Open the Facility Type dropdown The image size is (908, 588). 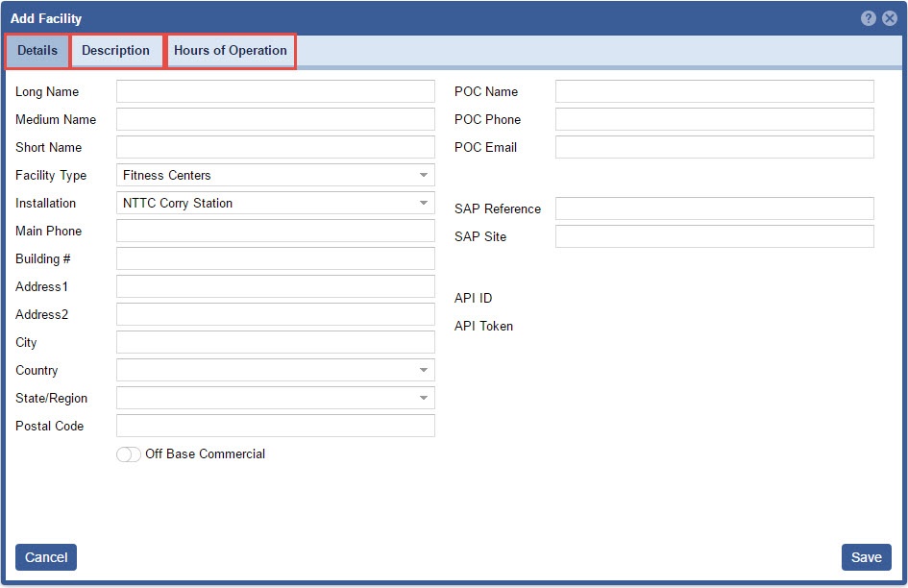click(x=275, y=175)
